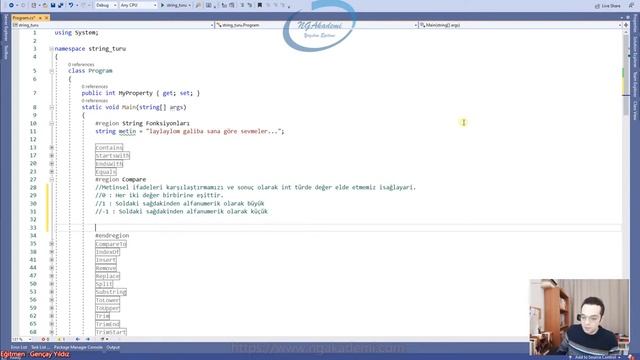Click the collapsed Trim box
640x360 pixels.
(102, 316)
